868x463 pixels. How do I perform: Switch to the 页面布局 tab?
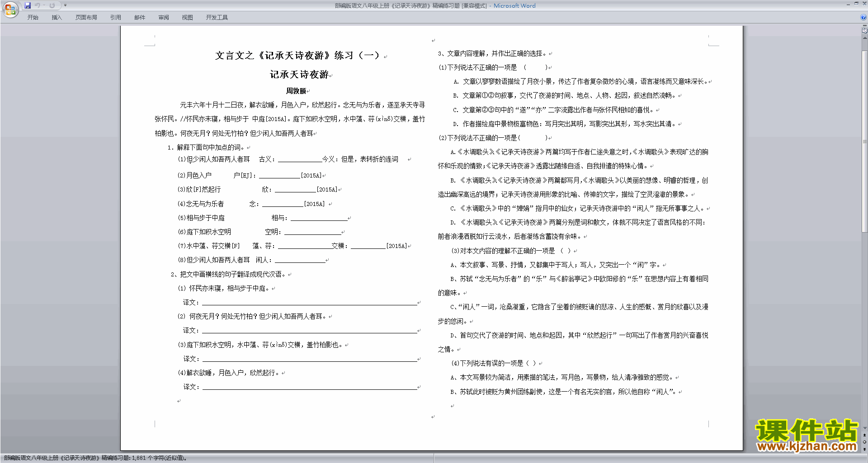[x=86, y=18]
